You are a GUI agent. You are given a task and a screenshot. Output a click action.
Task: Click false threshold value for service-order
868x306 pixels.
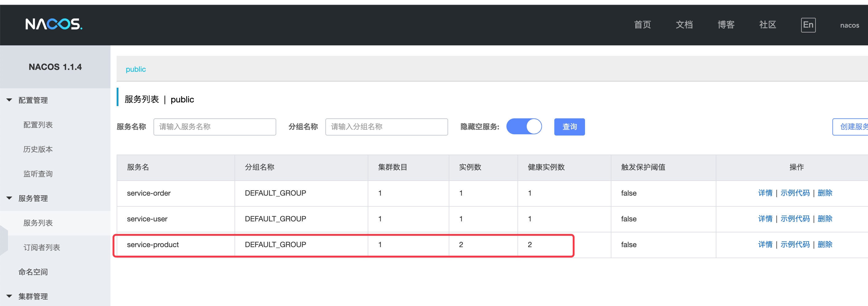pos(629,193)
